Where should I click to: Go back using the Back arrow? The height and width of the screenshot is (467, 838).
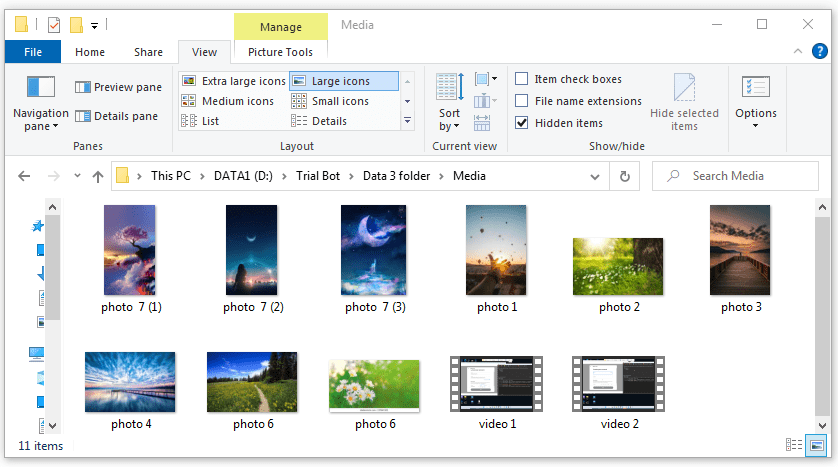[25, 176]
